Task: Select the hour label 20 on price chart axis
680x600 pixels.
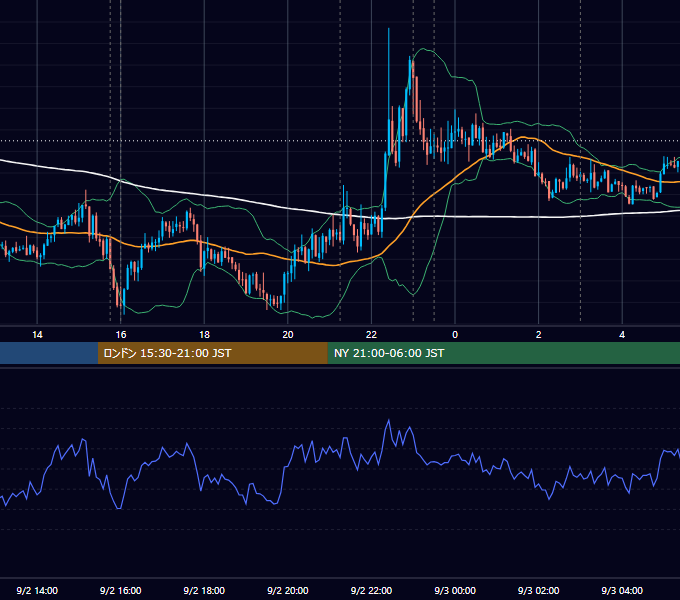Action: (x=288, y=335)
